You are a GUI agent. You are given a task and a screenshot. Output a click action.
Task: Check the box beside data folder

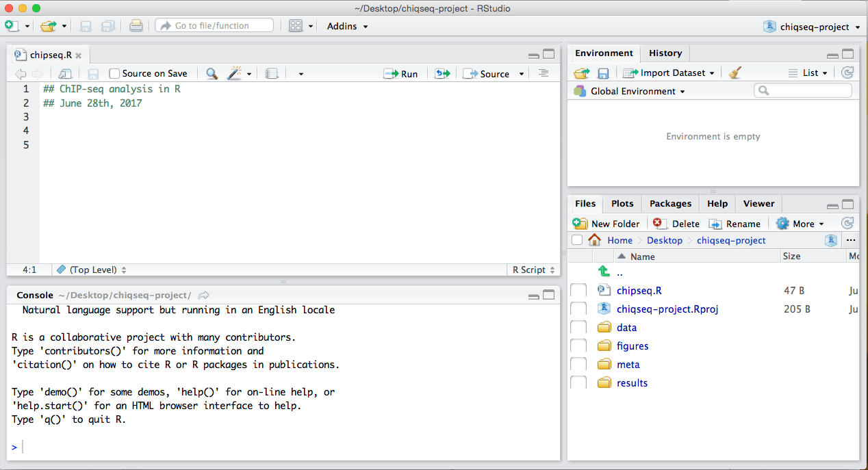tap(578, 328)
